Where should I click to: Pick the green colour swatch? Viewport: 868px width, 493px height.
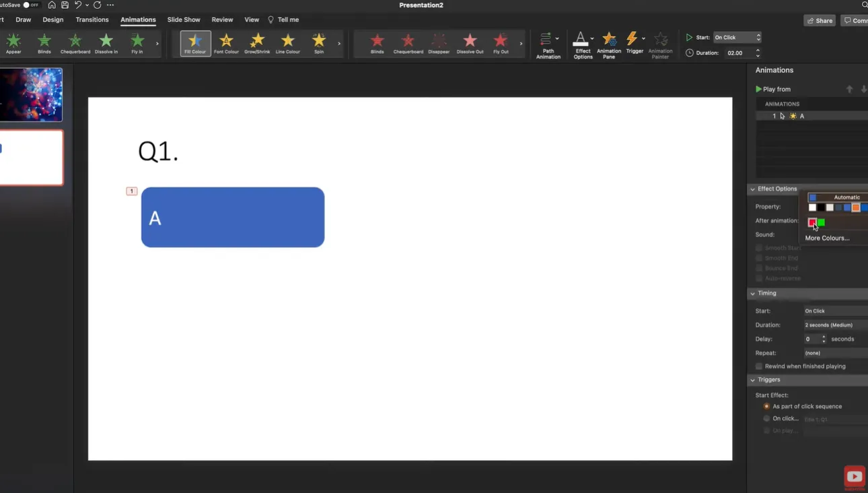coord(821,222)
